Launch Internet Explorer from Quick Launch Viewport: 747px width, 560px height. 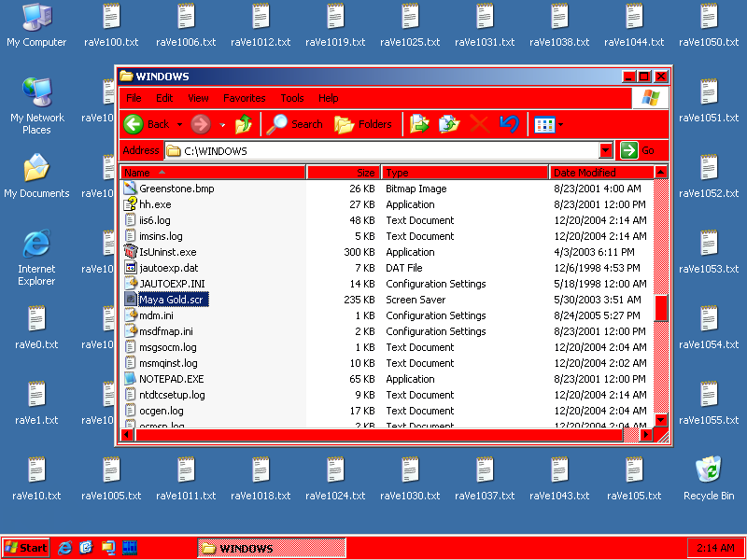65,548
